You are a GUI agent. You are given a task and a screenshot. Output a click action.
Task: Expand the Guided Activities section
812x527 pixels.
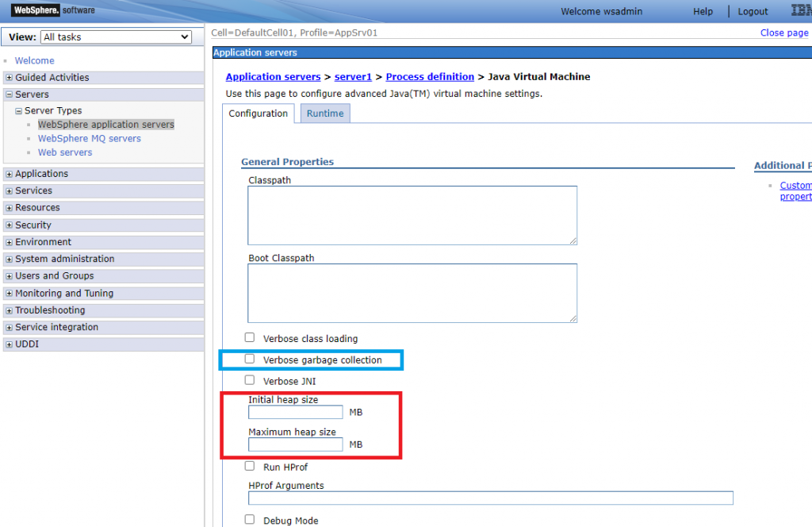(9, 78)
